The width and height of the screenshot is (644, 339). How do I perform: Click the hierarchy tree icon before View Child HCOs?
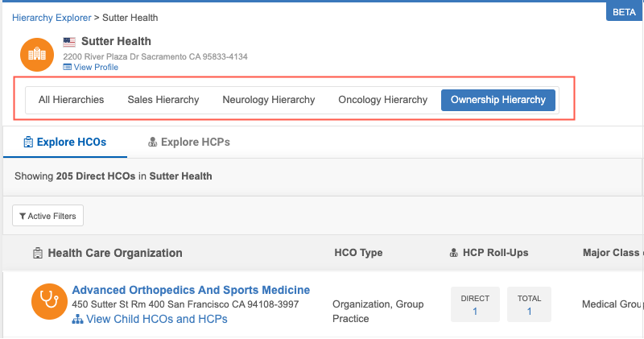point(77,320)
